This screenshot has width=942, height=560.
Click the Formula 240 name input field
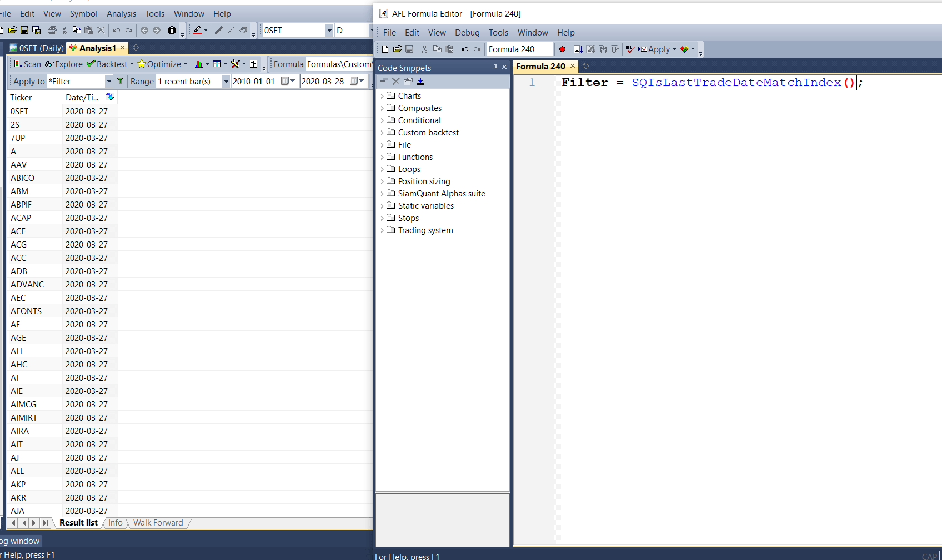[x=519, y=49]
